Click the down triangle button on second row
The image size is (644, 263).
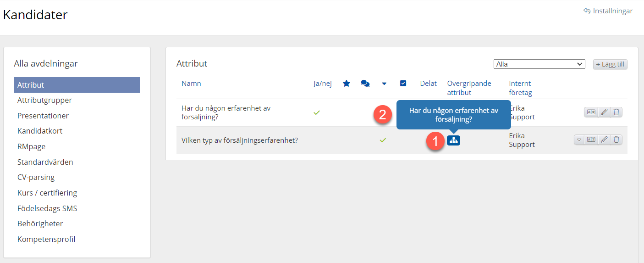pos(579,140)
